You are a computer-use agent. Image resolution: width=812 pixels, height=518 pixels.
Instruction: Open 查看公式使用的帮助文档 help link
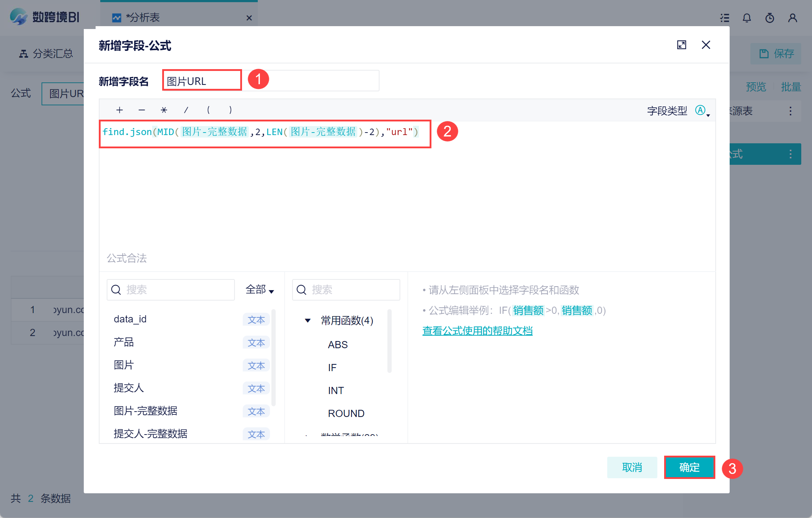point(477,331)
